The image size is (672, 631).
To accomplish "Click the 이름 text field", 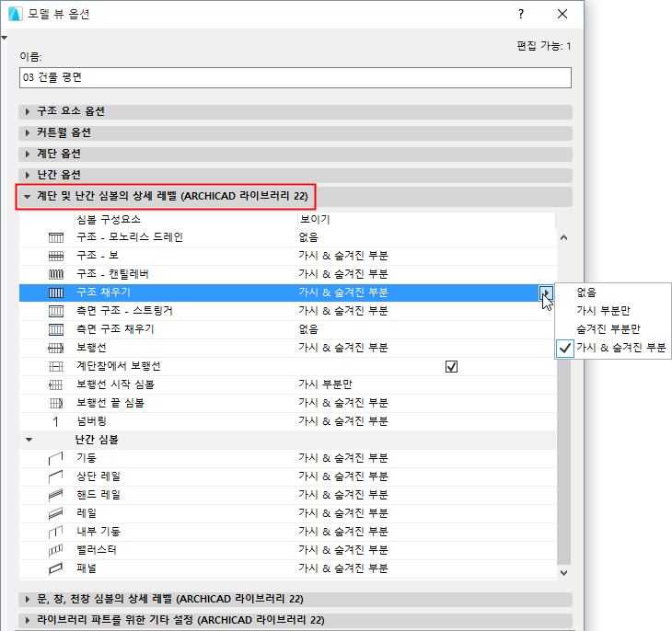I will click(x=295, y=77).
